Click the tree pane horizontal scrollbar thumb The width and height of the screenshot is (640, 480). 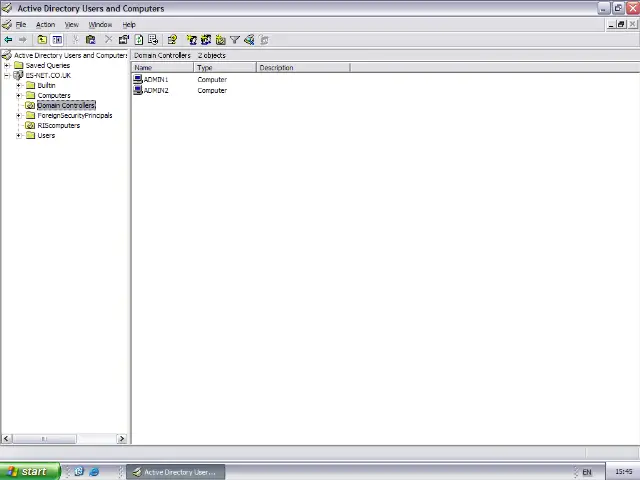(44, 439)
